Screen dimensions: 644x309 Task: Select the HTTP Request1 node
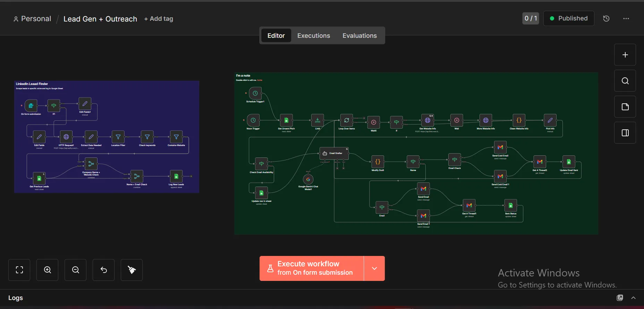[66, 137]
